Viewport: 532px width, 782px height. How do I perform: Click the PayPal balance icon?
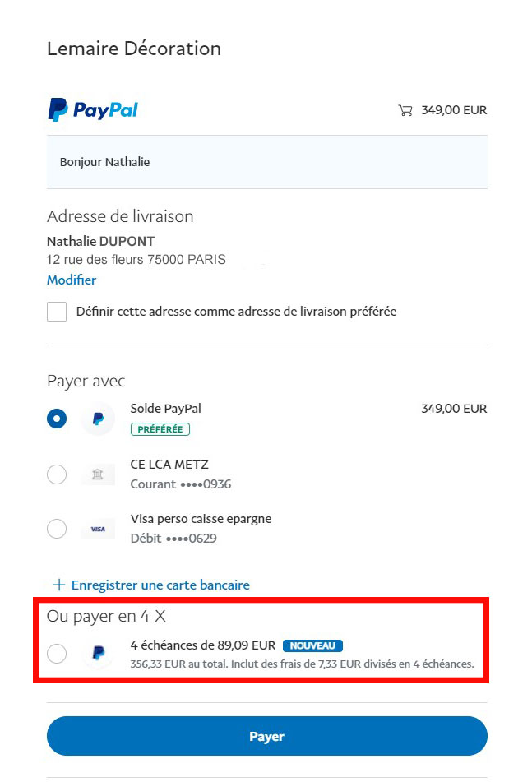[98, 419]
